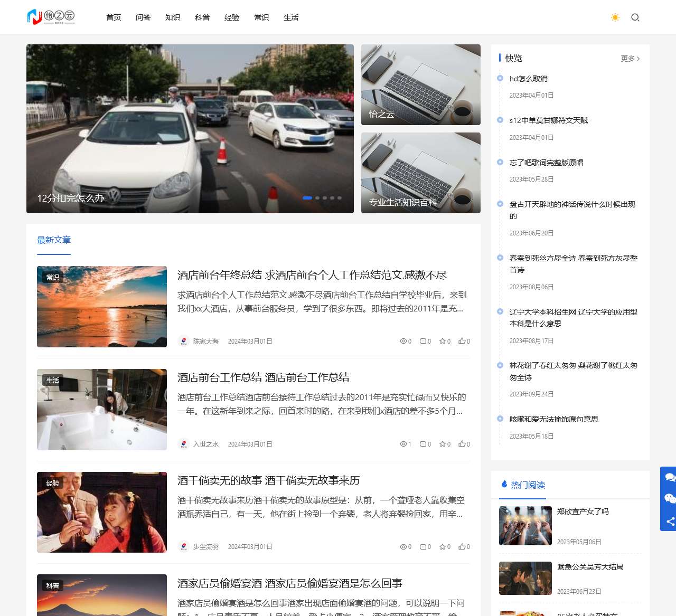The height and width of the screenshot is (616, 676).
Task: Open the 辽宁大学本科招生网 quick-view link
Action: point(574,318)
